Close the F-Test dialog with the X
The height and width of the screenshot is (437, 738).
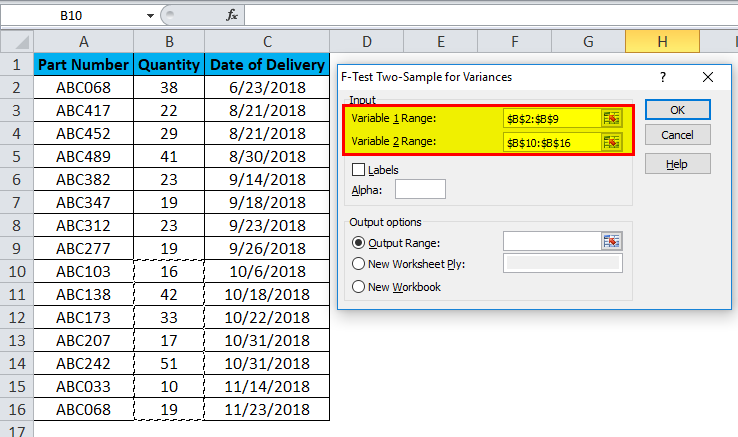click(x=708, y=77)
